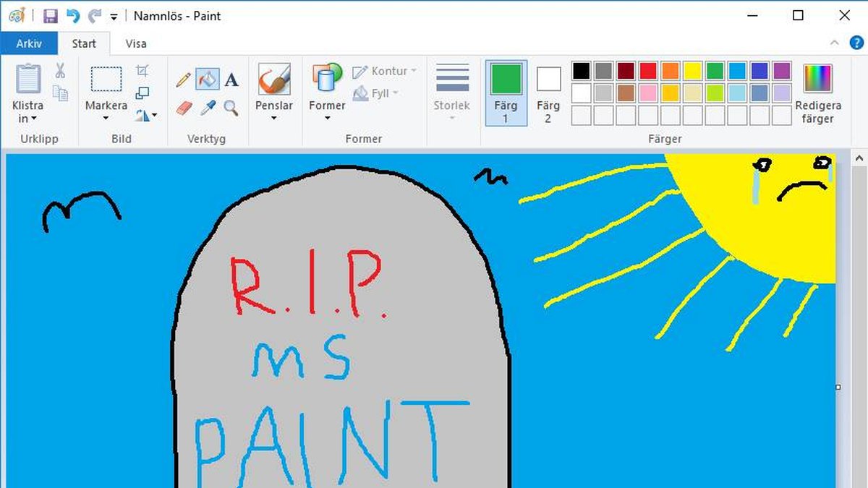Pick the green swatch in the palette

click(x=715, y=71)
